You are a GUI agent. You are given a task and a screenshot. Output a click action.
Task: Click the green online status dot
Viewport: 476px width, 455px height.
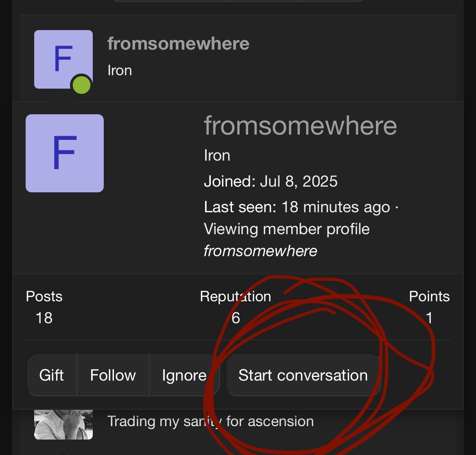[81, 85]
